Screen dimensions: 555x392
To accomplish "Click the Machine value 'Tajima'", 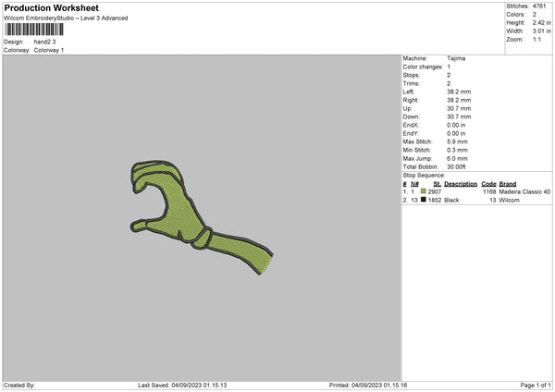I will pyautogui.click(x=456, y=58).
